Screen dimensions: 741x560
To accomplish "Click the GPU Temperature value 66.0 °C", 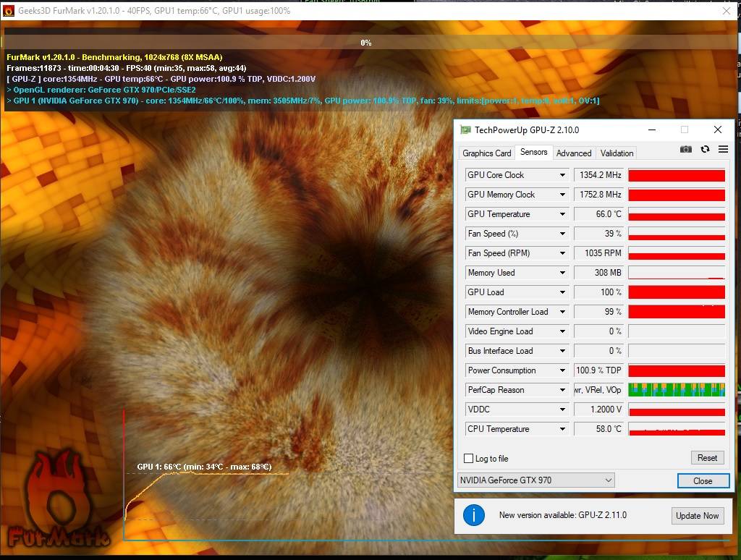I will 598,214.
